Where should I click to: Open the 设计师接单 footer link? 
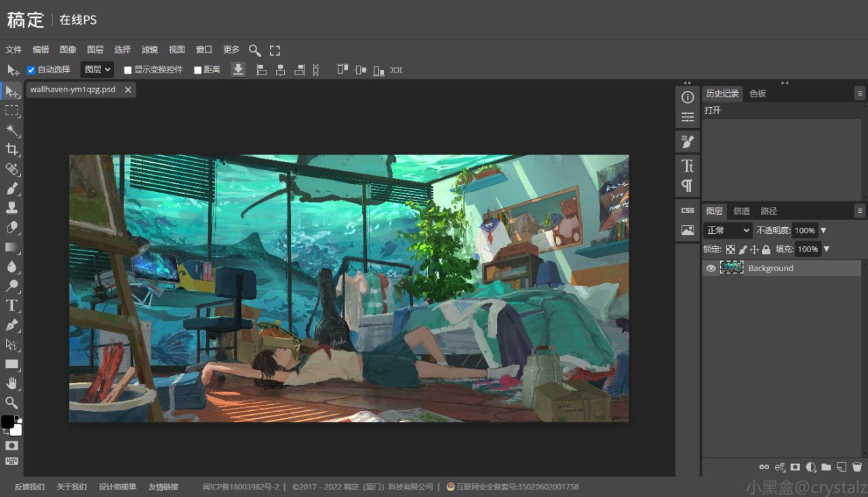click(117, 487)
